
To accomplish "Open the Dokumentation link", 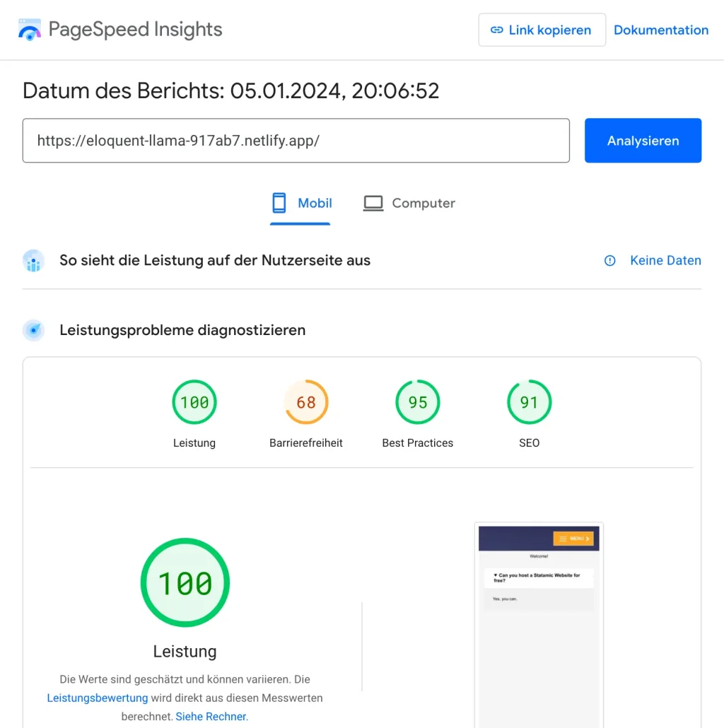I will pyautogui.click(x=661, y=30).
